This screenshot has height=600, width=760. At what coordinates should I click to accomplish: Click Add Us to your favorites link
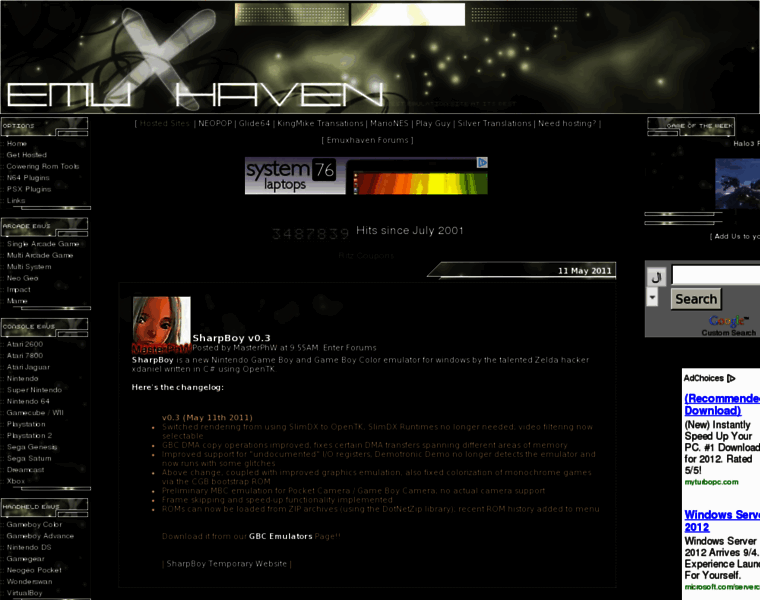pyautogui.click(x=737, y=236)
